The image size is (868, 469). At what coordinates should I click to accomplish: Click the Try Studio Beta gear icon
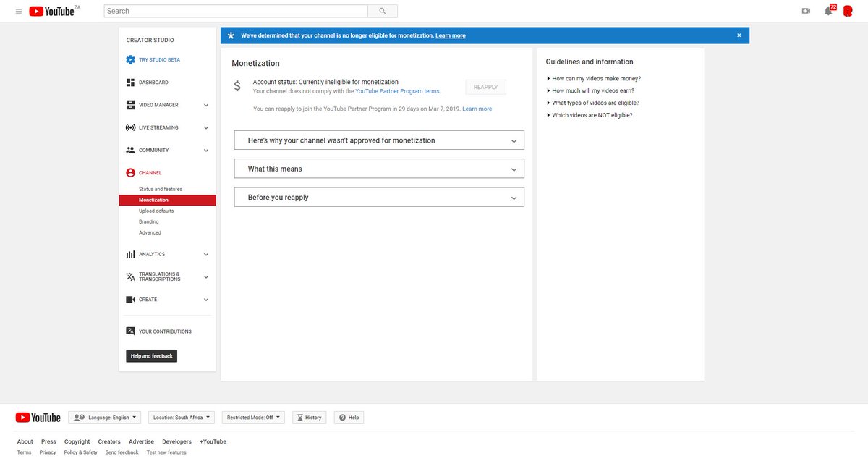pos(130,60)
